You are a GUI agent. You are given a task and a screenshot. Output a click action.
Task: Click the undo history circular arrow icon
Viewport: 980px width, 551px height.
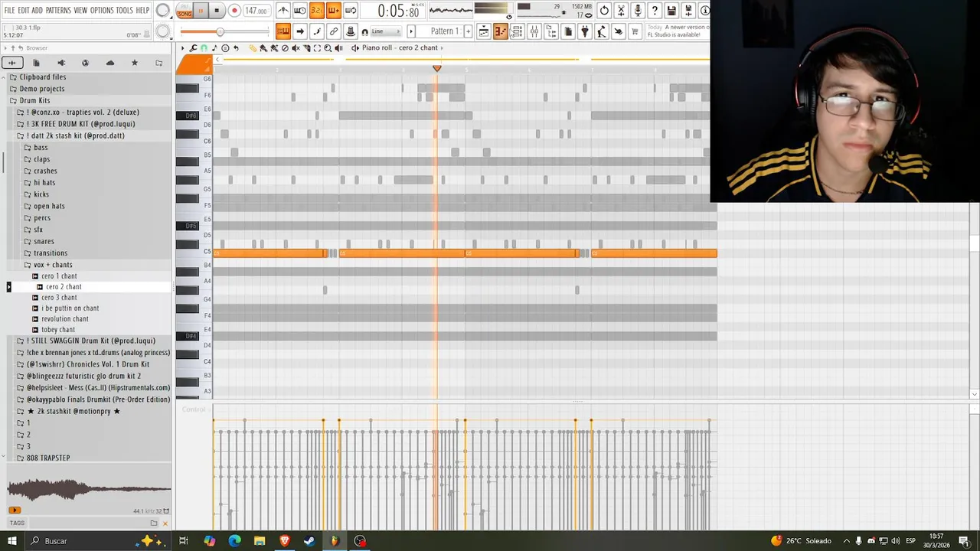[x=604, y=11]
